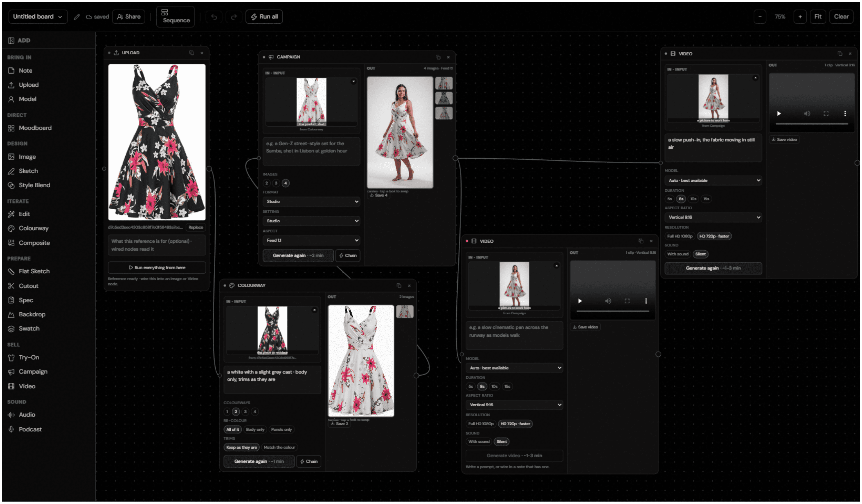Play the clip in lower Video node
Image resolution: width=862 pixels, height=504 pixels.
coord(580,301)
